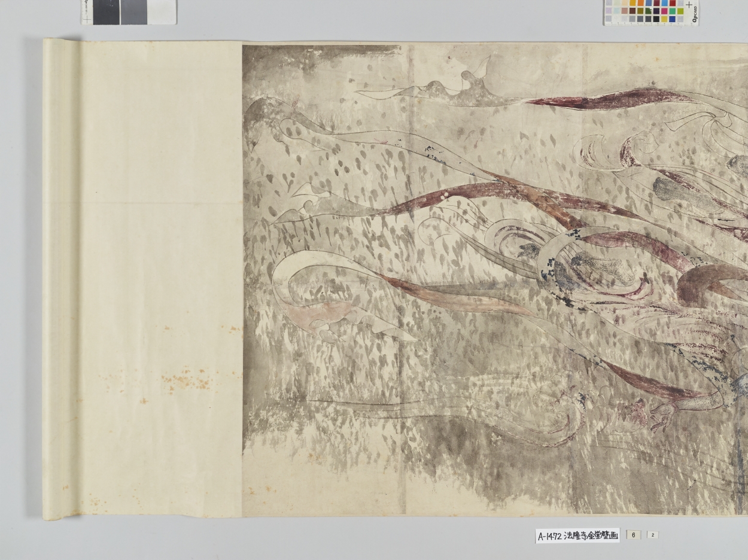This screenshot has width=748, height=560.
Task: Pick the black patch on the color card
Action: 656,19
